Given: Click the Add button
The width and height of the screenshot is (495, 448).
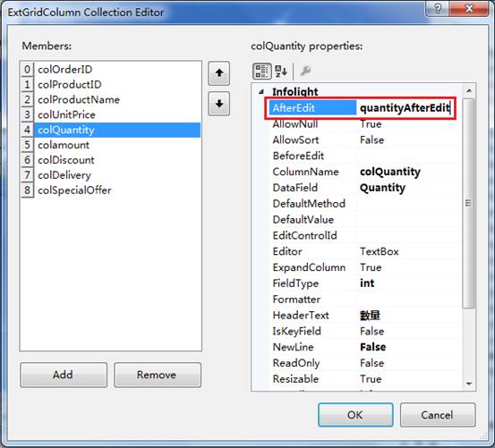Looking at the screenshot, I should (x=64, y=375).
